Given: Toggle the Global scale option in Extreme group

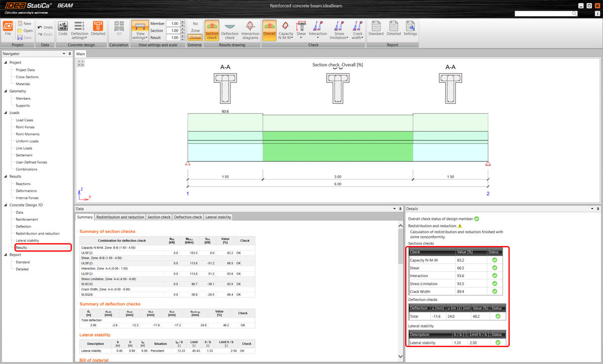Looking at the screenshot, I should [x=195, y=38].
